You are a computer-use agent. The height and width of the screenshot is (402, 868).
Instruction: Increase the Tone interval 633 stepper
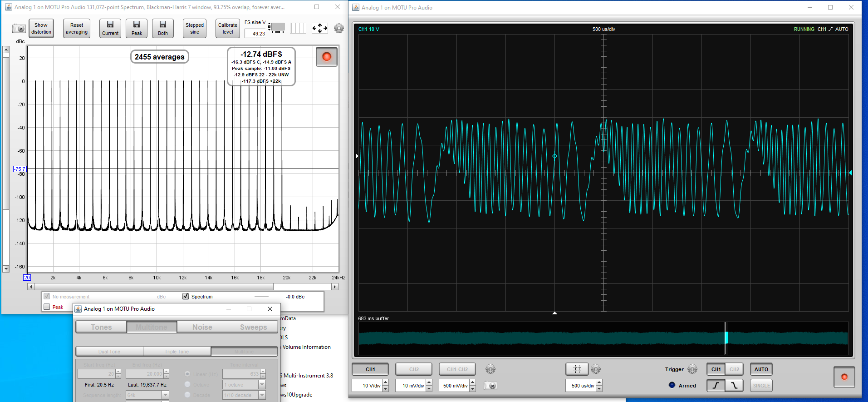(263, 372)
